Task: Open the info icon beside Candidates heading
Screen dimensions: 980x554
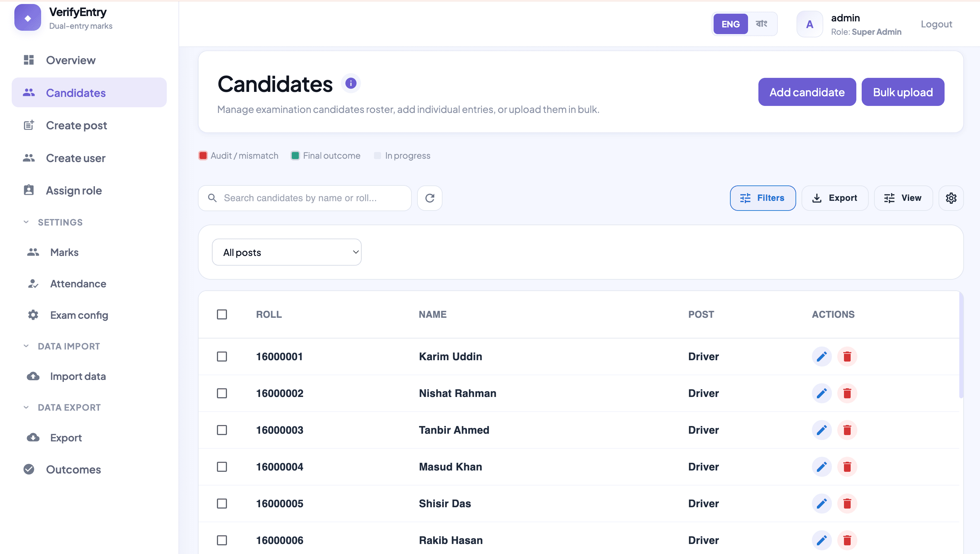Action: [351, 83]
